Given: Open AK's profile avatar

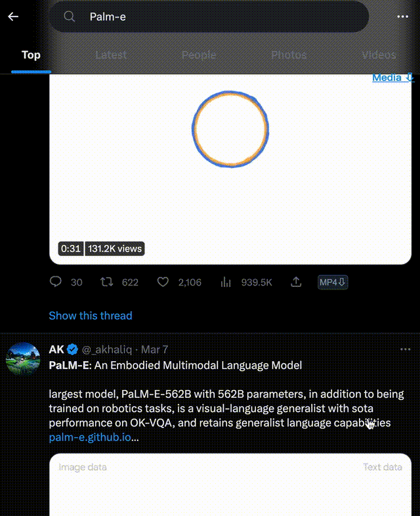Looking at the screenshot, I should (x=23, y=359).
